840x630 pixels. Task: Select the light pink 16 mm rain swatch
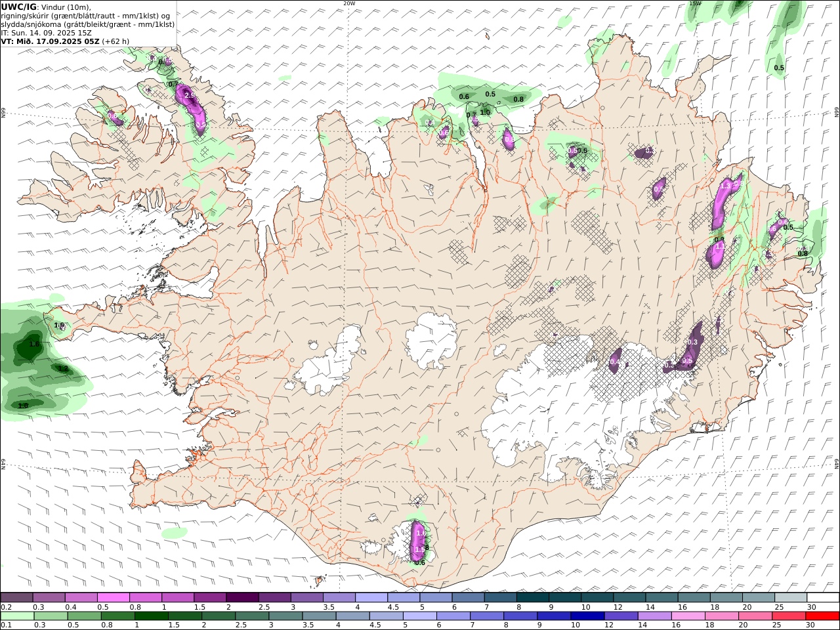(x=688, y=616)
